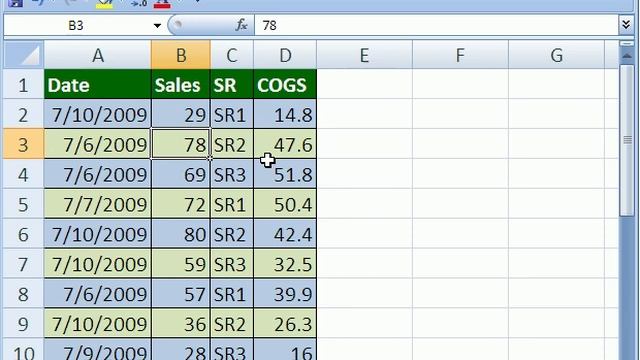640x360 pixels.
Task: Click the Sales value 59
Action: 181,263
